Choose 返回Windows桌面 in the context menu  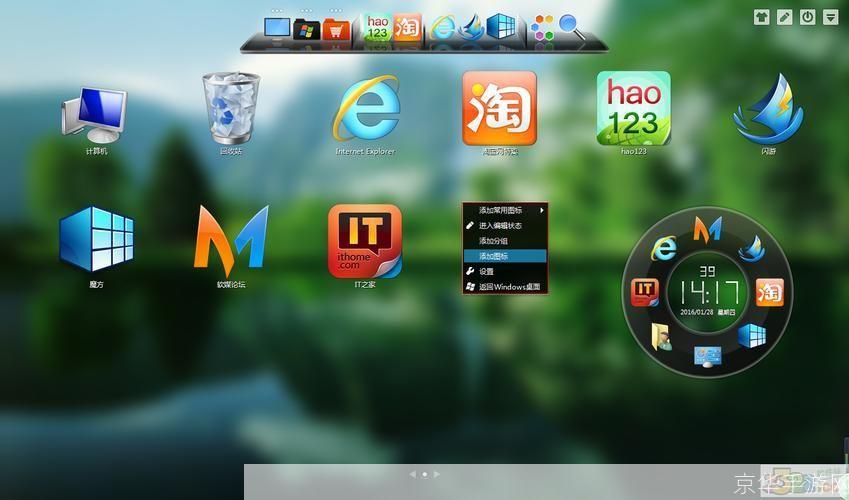[x=505, y=287]
